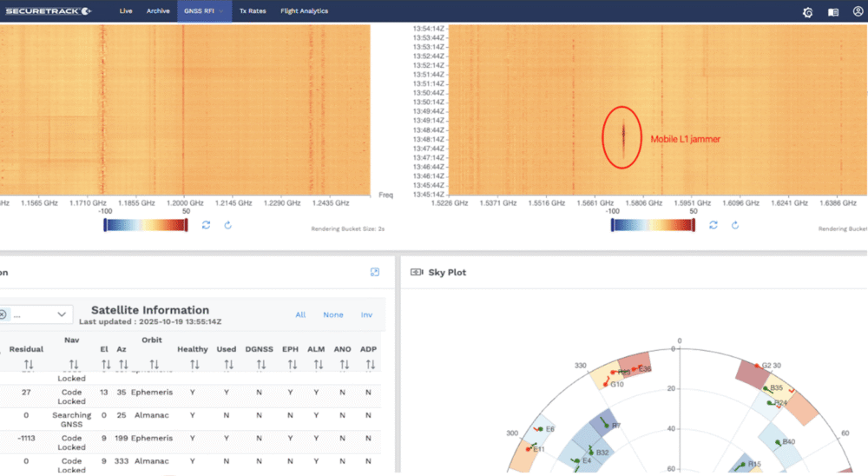Select satellite E36 on the sky plot
868x476 pixels.
(x=634, y=368)
